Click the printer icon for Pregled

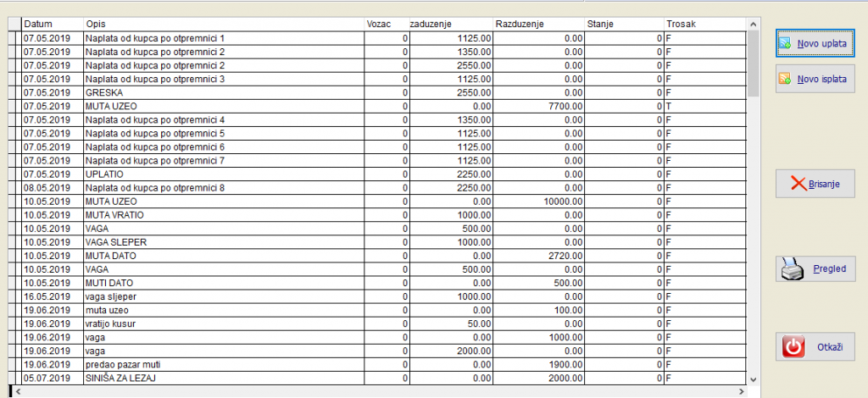pyautogui.click(x=791, y=269)
